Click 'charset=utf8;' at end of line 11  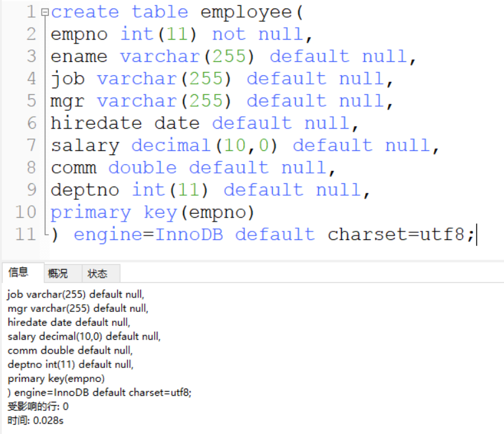(401, 235)
